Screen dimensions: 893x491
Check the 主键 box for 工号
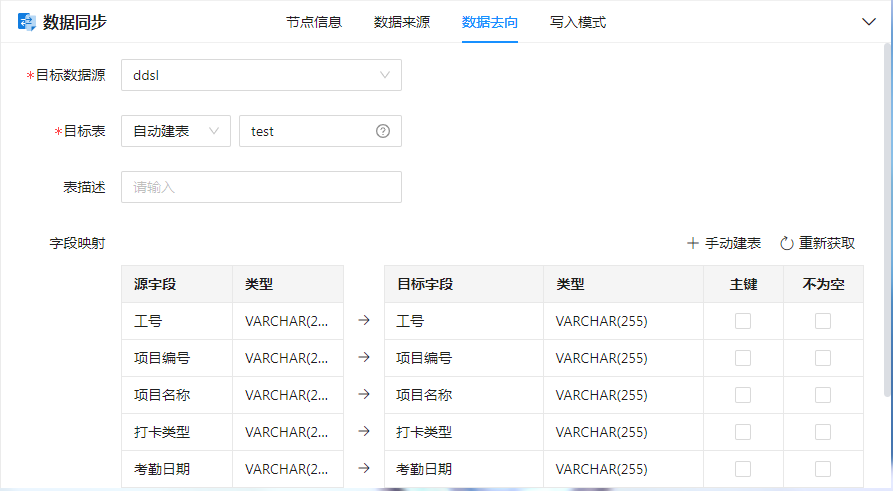743,321
